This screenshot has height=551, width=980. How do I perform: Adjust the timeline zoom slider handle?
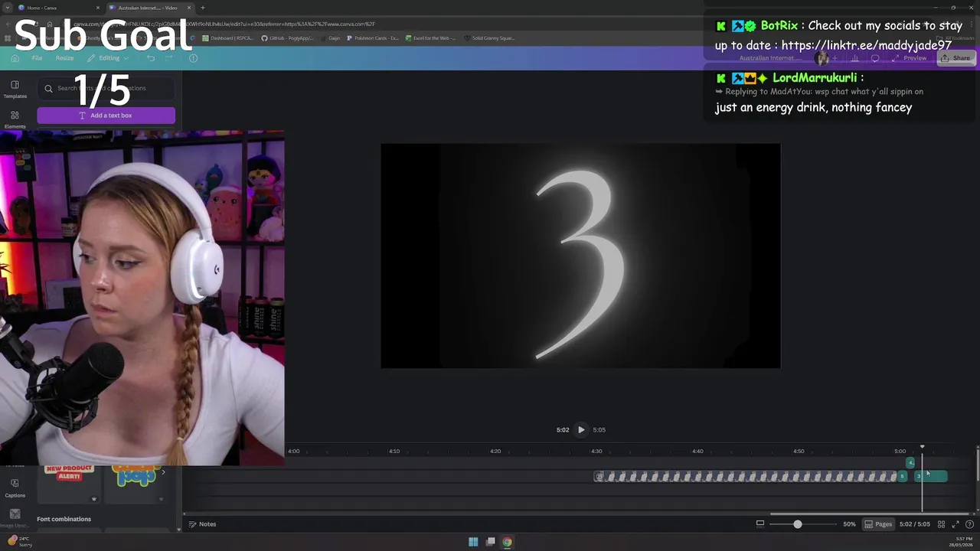point(797,524)
